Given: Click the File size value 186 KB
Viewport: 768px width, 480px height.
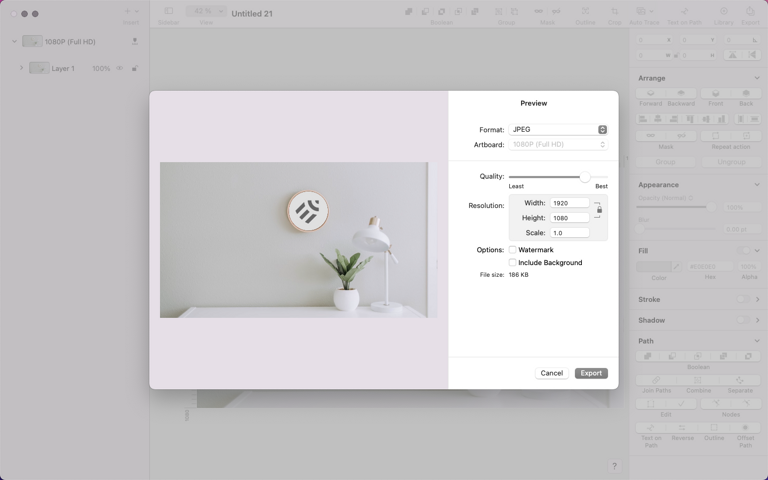Looking at the screenshot, I should (x=518, y=275).
